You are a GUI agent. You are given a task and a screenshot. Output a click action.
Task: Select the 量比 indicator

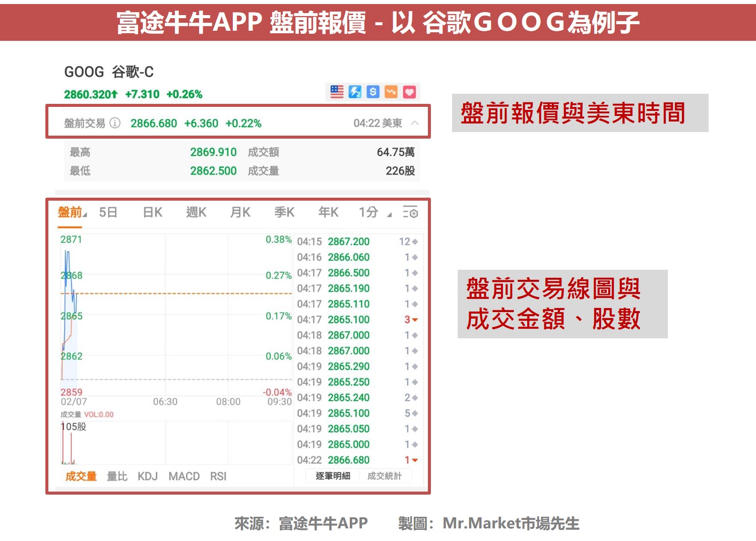click(x=117, y=476)
